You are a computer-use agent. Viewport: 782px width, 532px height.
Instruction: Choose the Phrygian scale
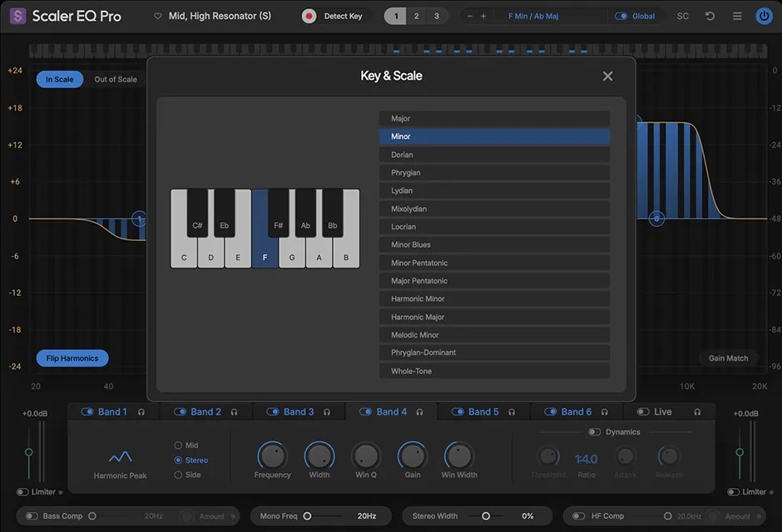point(494,173)
